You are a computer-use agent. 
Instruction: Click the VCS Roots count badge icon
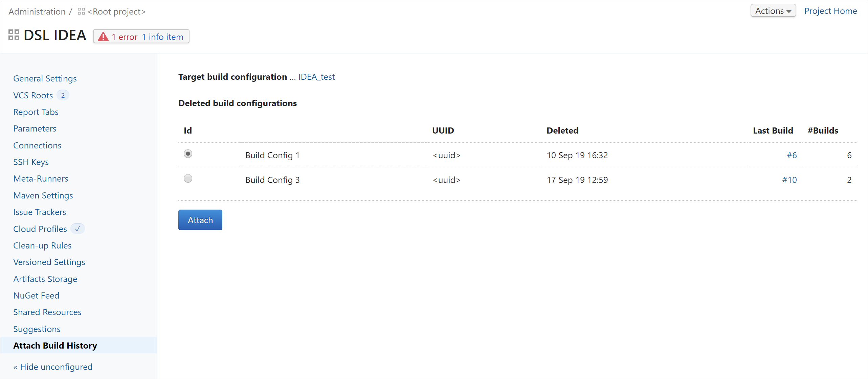(x=62, y=95)
